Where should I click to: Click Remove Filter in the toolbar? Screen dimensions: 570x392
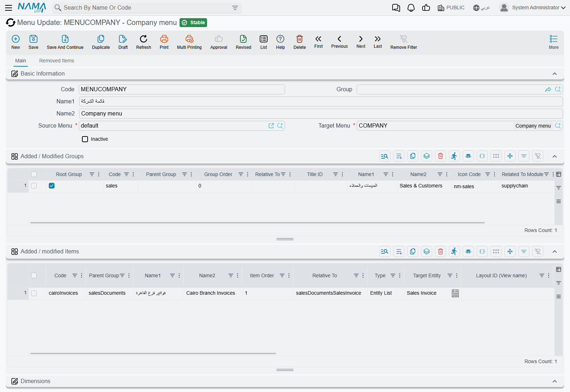(404, 42)
